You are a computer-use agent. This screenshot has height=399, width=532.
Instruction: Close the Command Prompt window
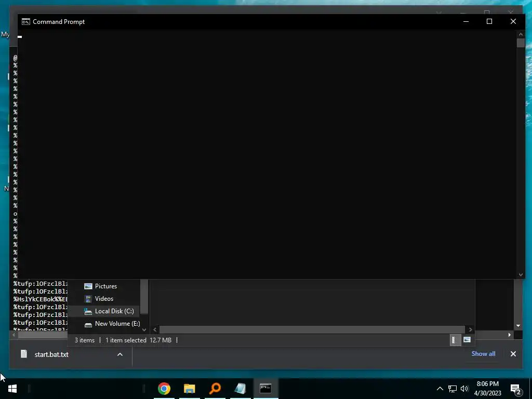click(513, 21)
